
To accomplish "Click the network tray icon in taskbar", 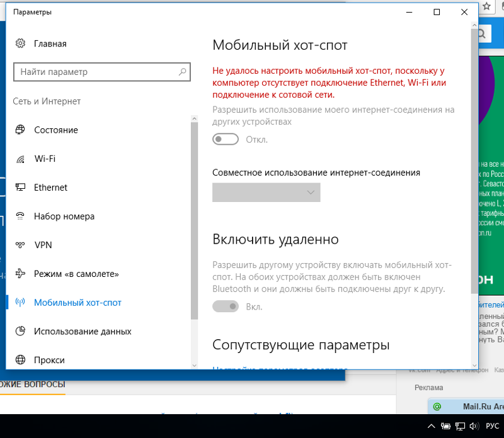I will [460, 427].
